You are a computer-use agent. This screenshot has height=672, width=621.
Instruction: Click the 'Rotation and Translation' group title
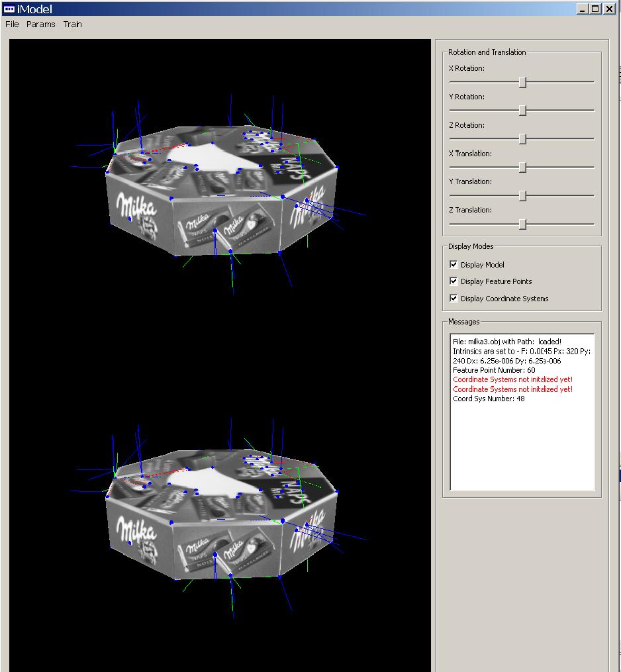point(487,52)
